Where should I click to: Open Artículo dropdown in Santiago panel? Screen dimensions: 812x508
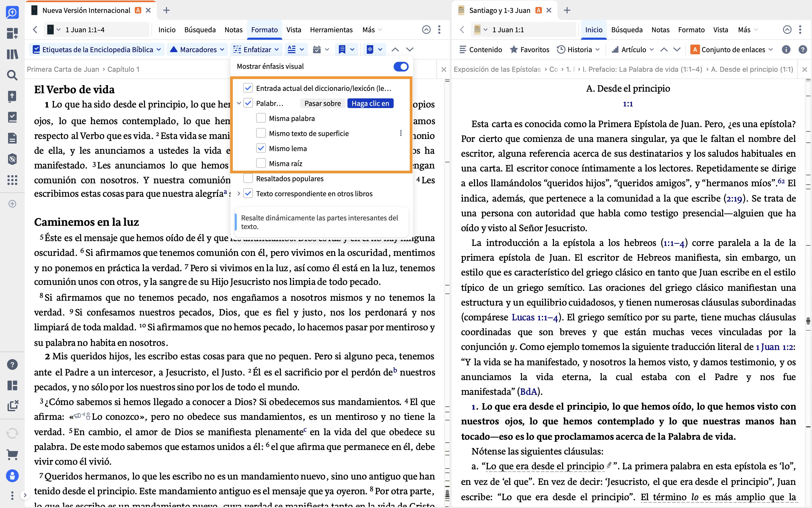(632, 49)
